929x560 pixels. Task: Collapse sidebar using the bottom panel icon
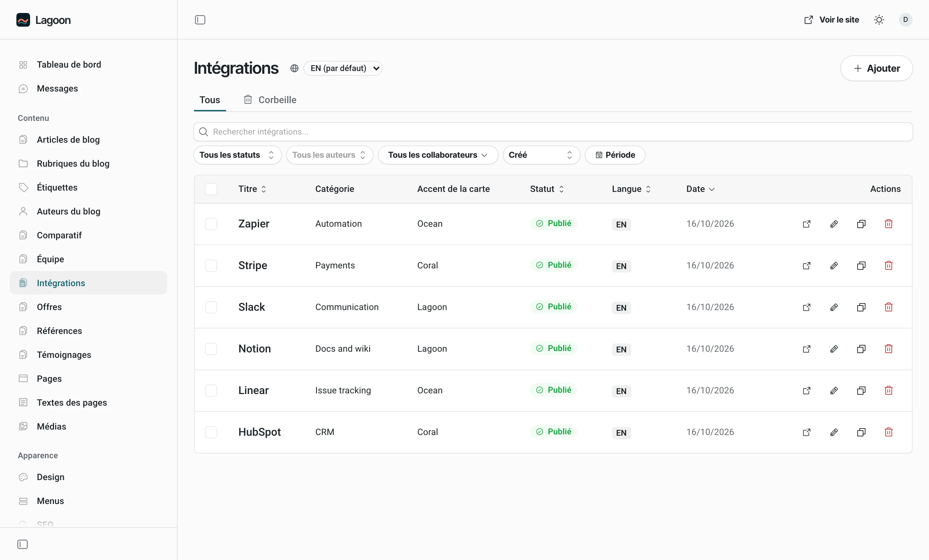point(23,544)
